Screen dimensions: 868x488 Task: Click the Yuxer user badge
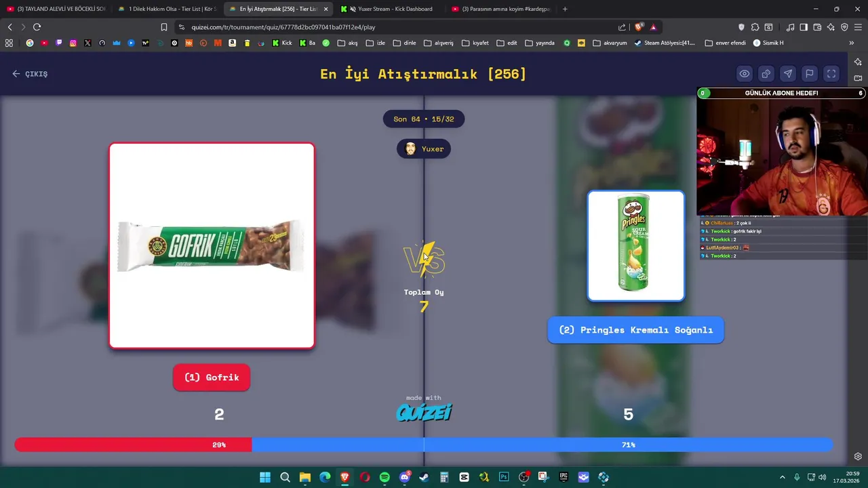point(424,149)
